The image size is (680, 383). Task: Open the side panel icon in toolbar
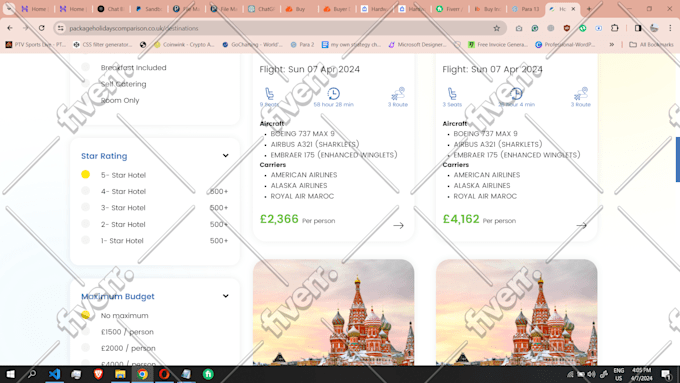[x=638, y=28]
